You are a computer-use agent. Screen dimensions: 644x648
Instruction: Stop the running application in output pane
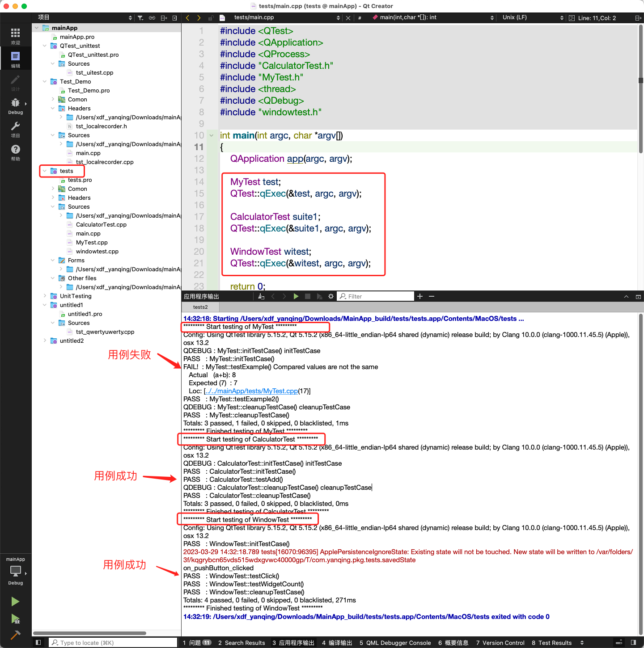[308, 296]
